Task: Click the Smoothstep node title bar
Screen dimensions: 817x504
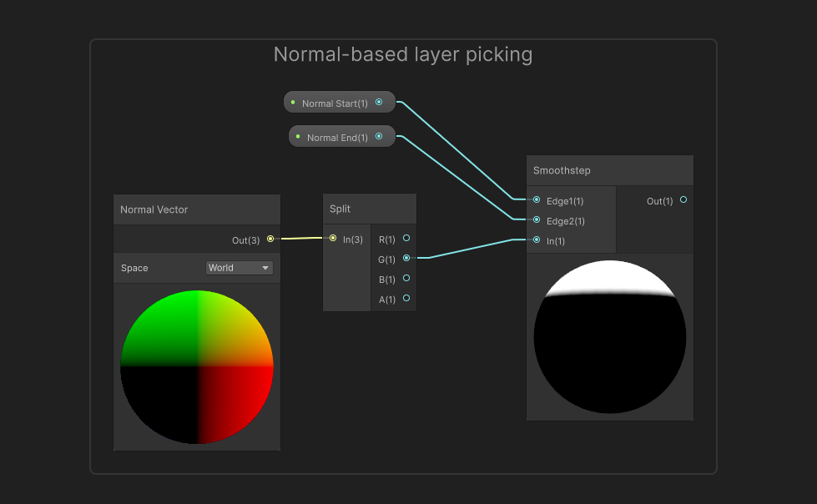Action: point(609,170)
